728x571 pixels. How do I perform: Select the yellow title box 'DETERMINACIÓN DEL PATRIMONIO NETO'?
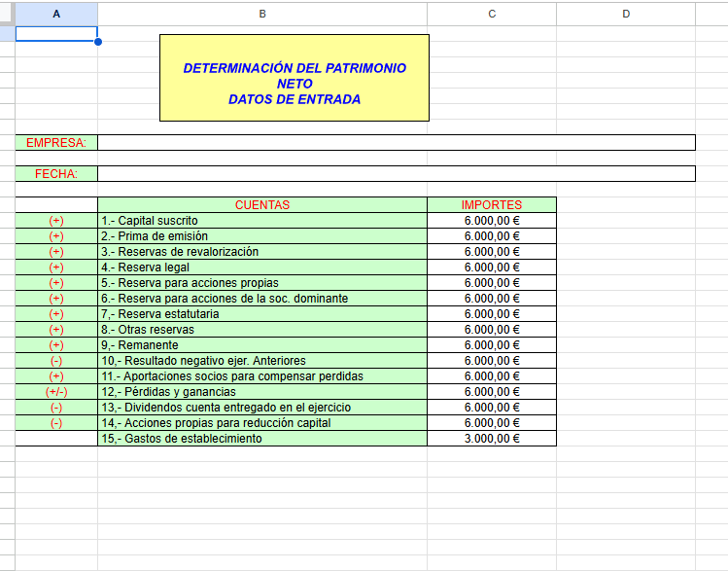click(294, 78)
